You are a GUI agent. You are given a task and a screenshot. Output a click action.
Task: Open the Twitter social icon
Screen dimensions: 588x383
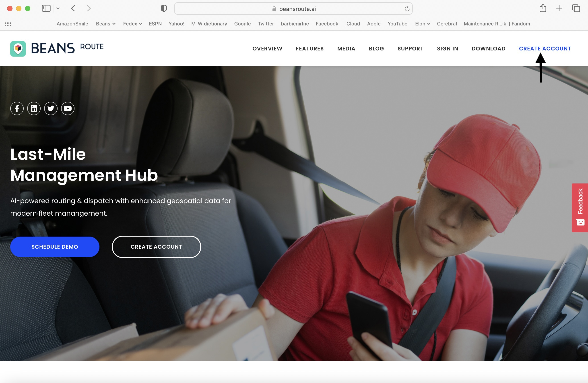pos(51,108)
